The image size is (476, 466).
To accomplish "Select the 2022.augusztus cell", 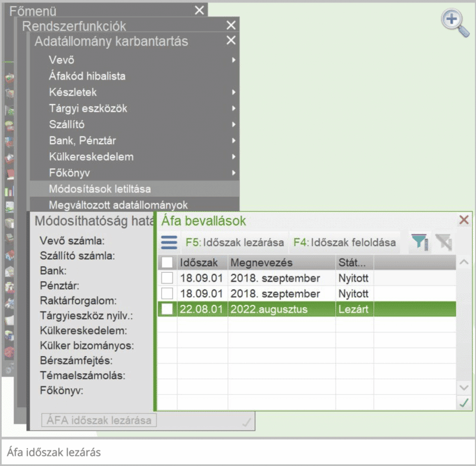I will pyautogui.click(x=281, y=309).
